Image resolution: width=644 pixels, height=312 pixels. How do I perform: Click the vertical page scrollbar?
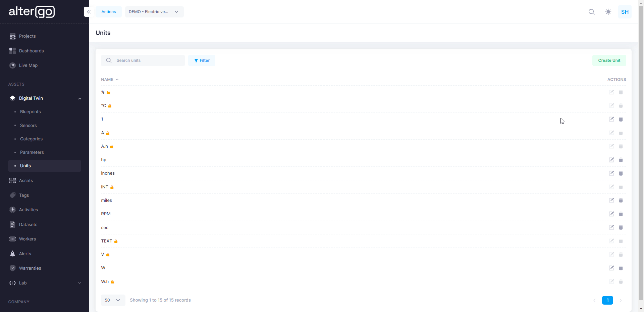click(x=641, y=151)
